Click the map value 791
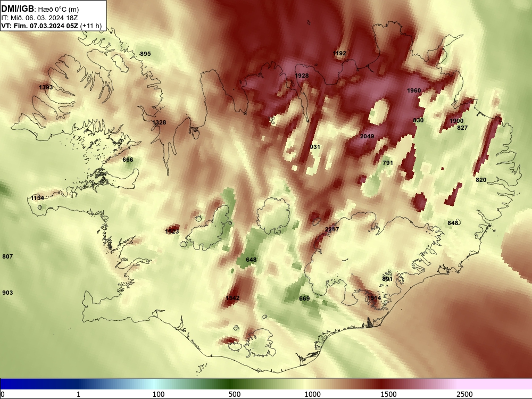 (388, 162)
